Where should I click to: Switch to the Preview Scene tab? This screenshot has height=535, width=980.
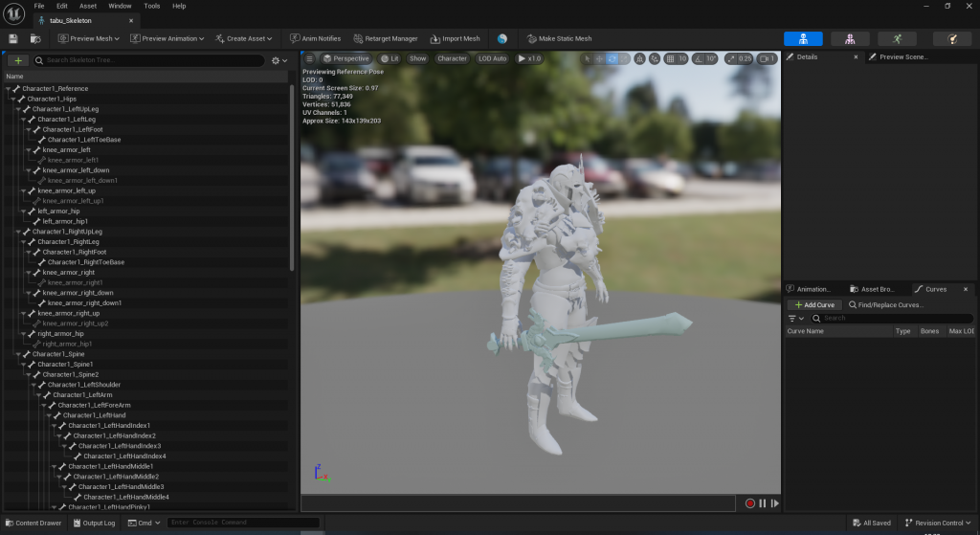[902, 57]
